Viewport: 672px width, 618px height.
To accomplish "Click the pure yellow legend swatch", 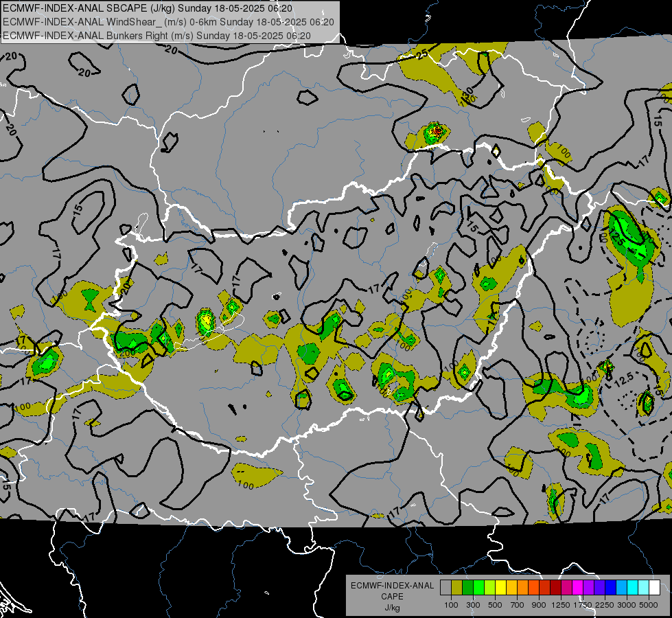I will [x=500, y=587].
